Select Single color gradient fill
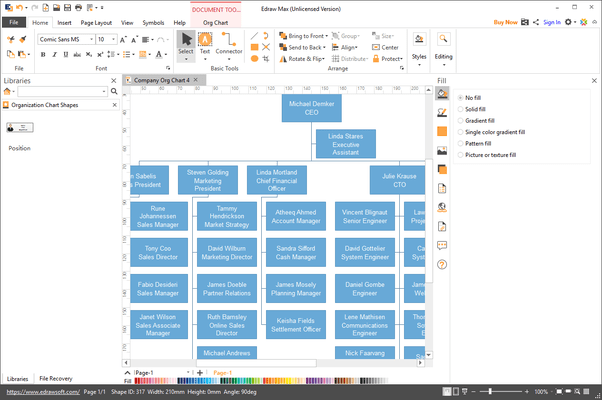Viewport: 602px width, 400px height. point(491,132)
